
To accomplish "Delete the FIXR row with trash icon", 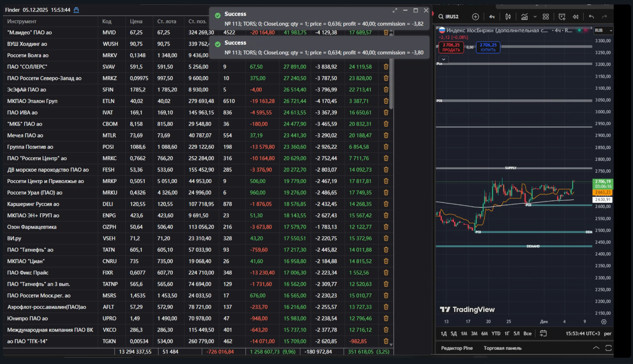I will tap(386, 273).
